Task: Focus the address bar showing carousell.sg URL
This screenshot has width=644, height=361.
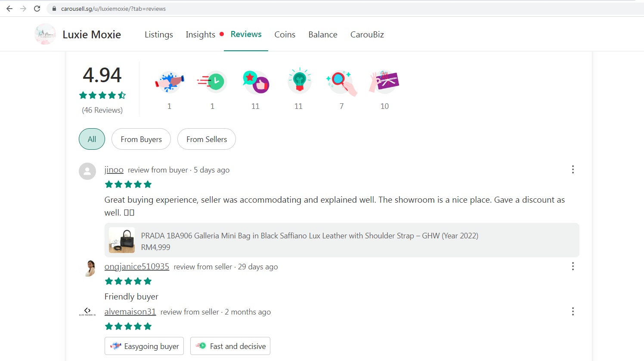Action: (x=344, y=9)
